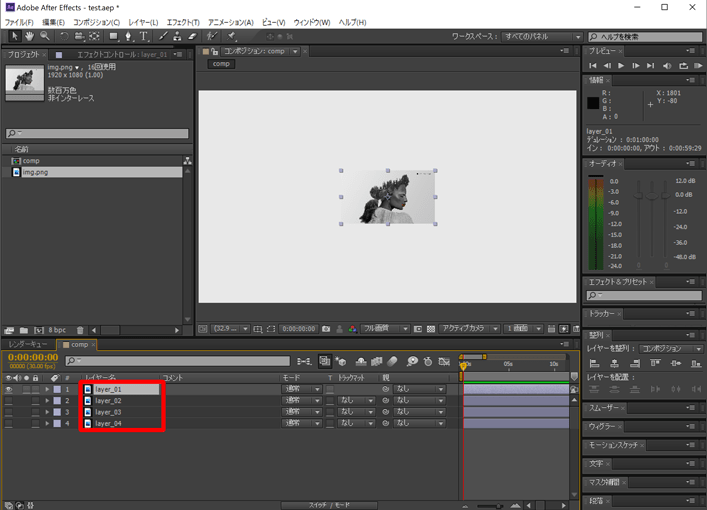Select the Type text tool
Screen dimensions: 707x510
tap(143, 36)
